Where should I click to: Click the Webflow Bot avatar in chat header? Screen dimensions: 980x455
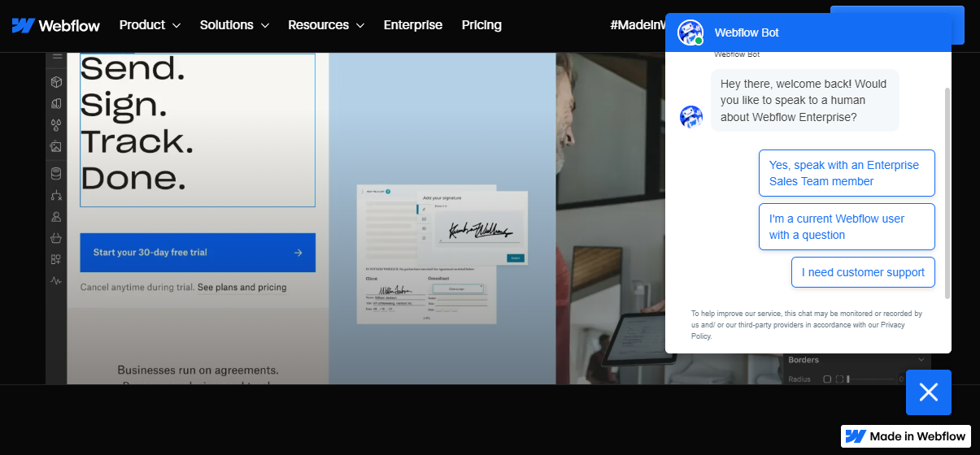pos(690,32)
